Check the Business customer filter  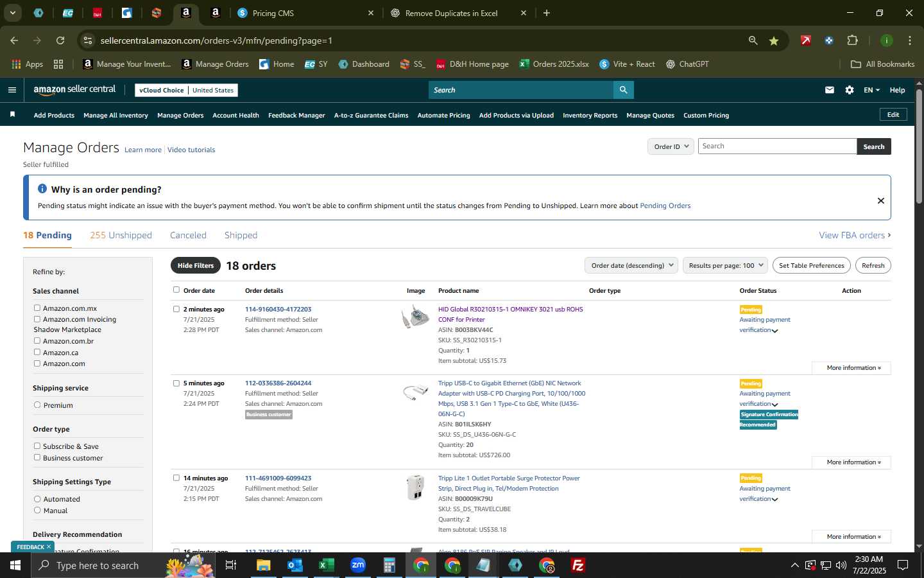37,457
